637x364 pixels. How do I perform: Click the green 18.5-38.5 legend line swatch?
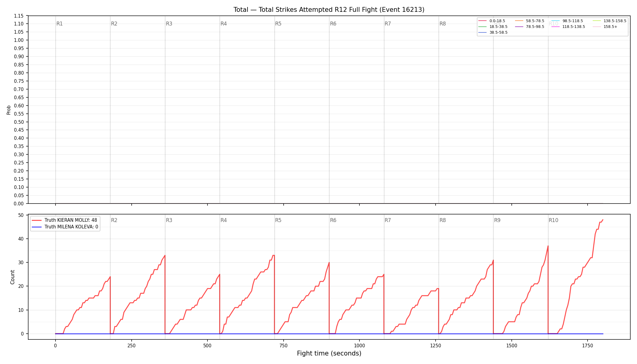[482, 27]
